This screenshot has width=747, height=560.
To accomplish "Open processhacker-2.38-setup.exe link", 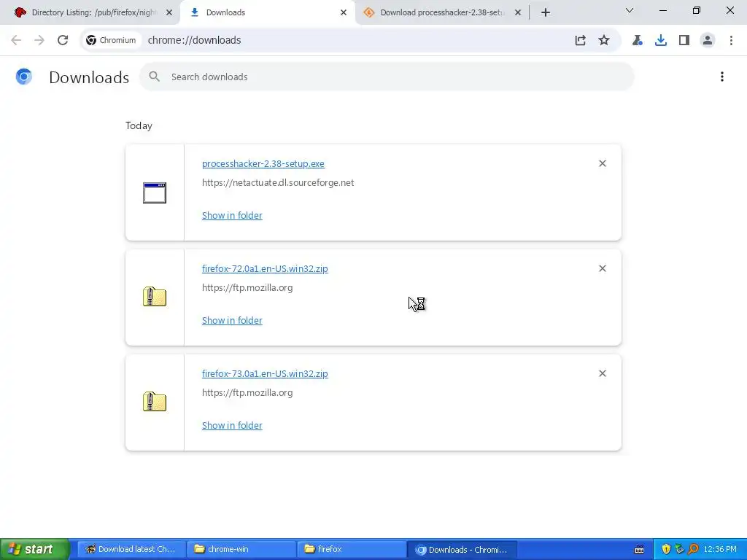I will [263, 163].
